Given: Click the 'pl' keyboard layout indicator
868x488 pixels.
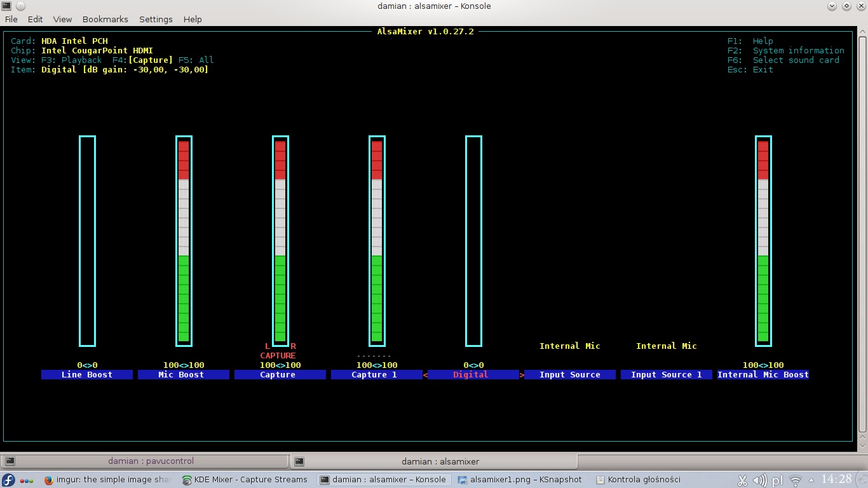Looking at the screenshot, I should click(x=777, y=480).
